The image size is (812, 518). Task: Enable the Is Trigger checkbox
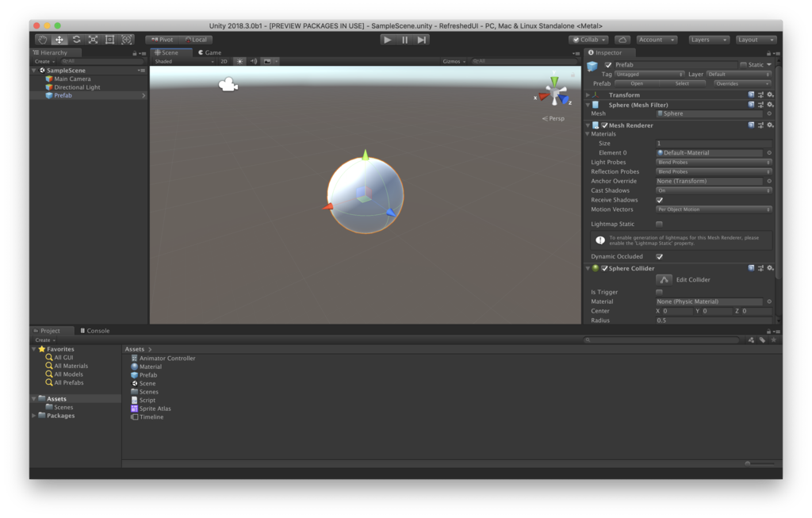point(659,292)
